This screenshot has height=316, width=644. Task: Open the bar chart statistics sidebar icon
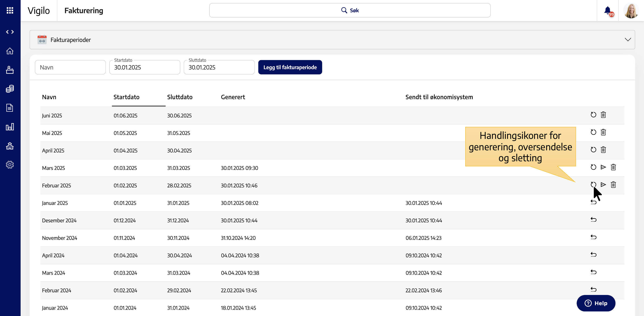pyautogui.click(x=10, y=127)
